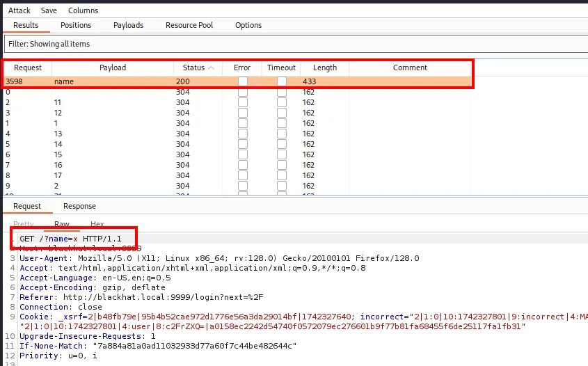The width and height of the screenshot is (588, 366).
Task: Click the Connection: close header line
Action: point(61,307)
